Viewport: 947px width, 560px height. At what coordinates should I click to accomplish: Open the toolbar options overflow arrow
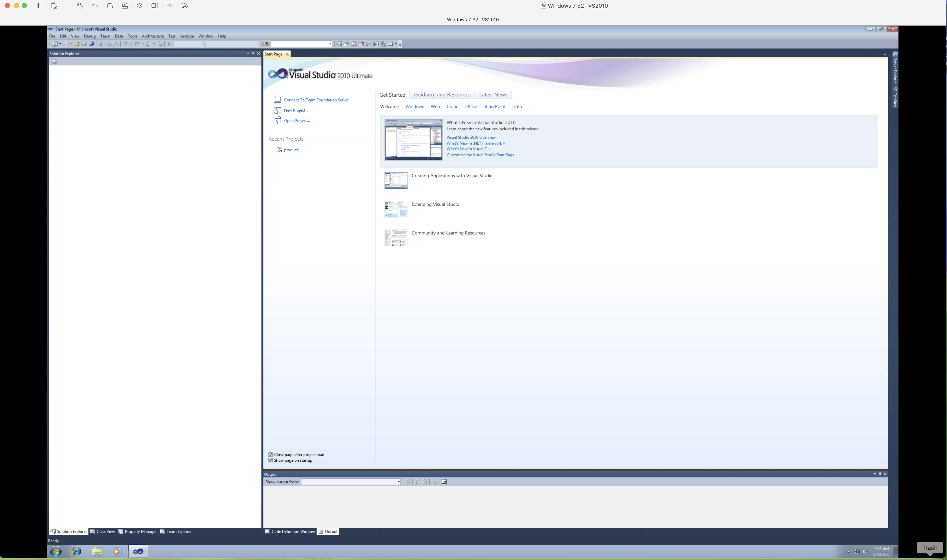pyautogui.click(x=401, y=44)
